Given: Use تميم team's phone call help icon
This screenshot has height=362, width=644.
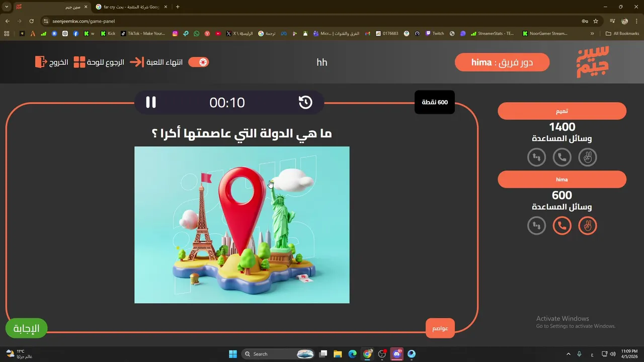Looking at the screenshot, I should click(562, 157).
